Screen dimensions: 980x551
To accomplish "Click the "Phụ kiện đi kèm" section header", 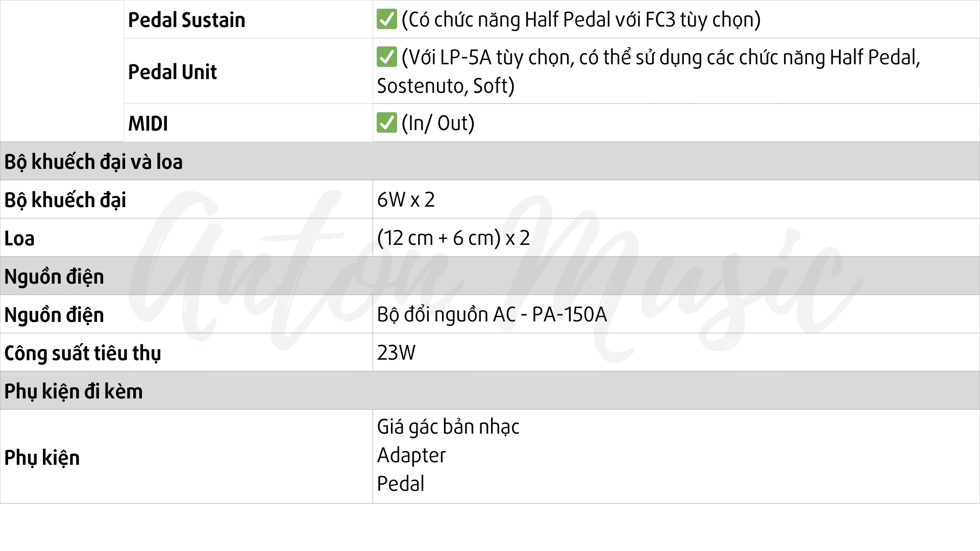I will point(73,391).
